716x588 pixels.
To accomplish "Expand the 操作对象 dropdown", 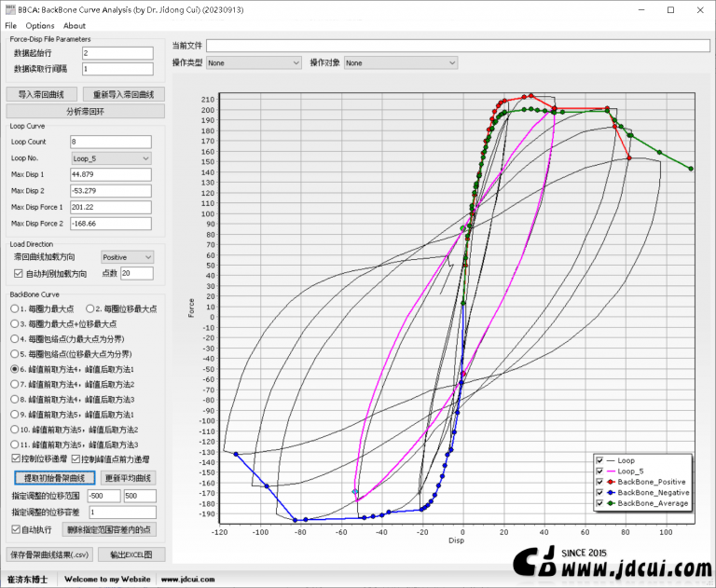I will pos(400,62).
